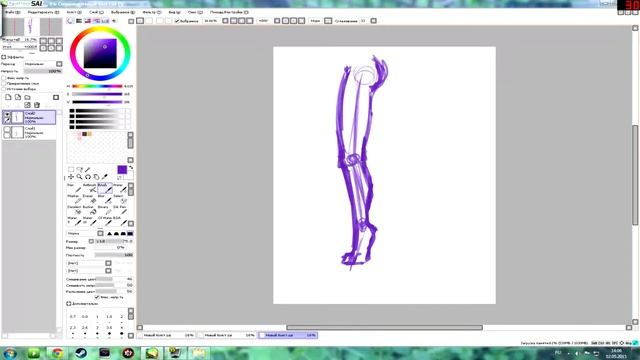Image resolution: width=640 pixels, height=360 pixels.
Task: Select the Bucket fill tool
Action: point(89,210)
